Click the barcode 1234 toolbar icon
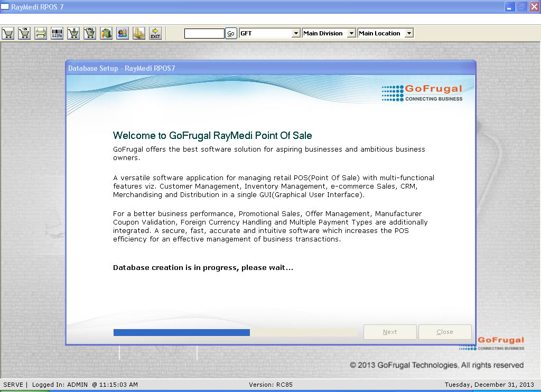541x392 pixels. coord(57,33)
